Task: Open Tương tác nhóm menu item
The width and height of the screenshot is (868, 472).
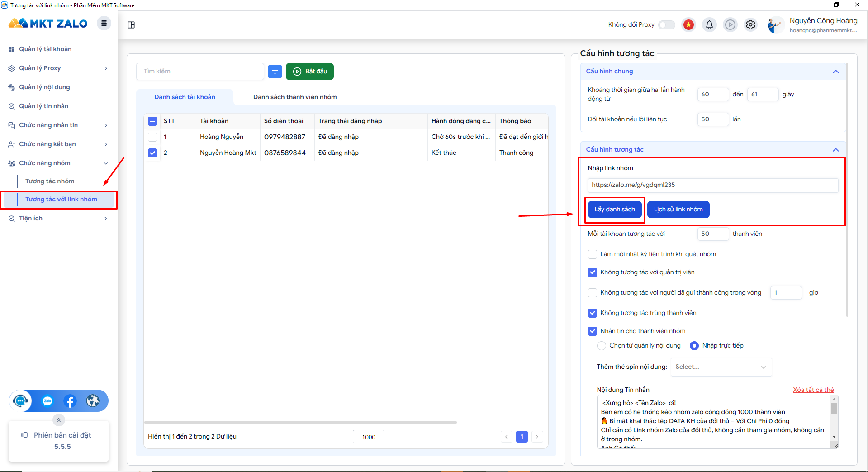Action: tap(50, 181)
